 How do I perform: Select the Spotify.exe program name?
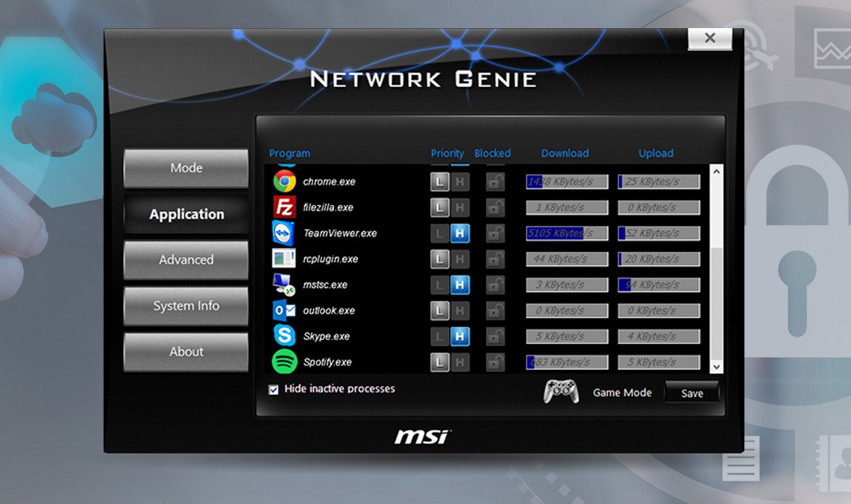(x=327, y=362)
